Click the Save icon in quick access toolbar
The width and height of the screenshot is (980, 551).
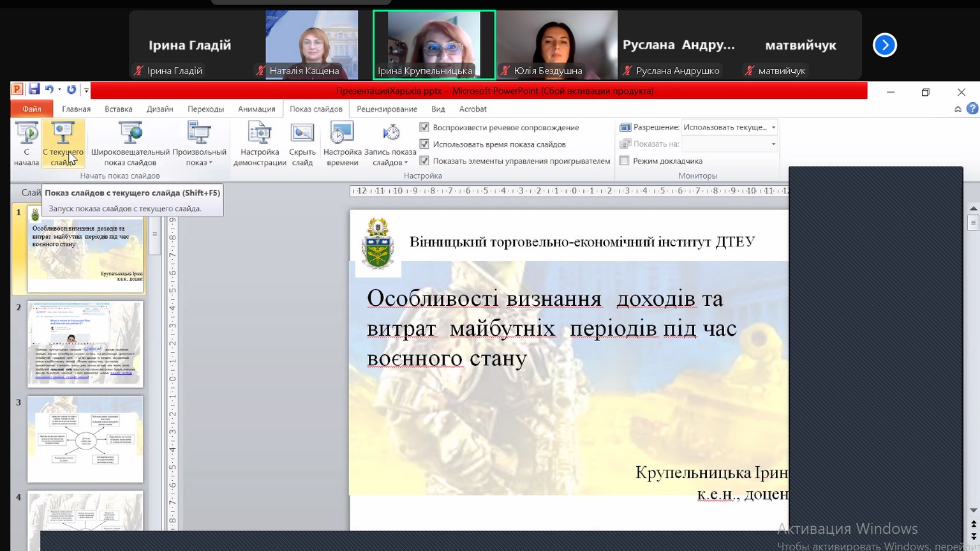pyautogui.click(x=34, y=89)
